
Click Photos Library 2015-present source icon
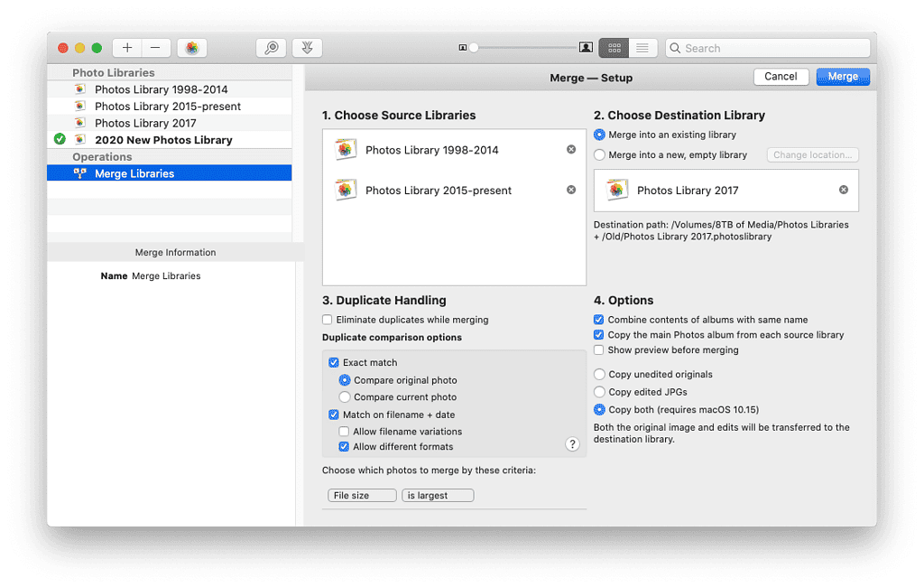346,190
